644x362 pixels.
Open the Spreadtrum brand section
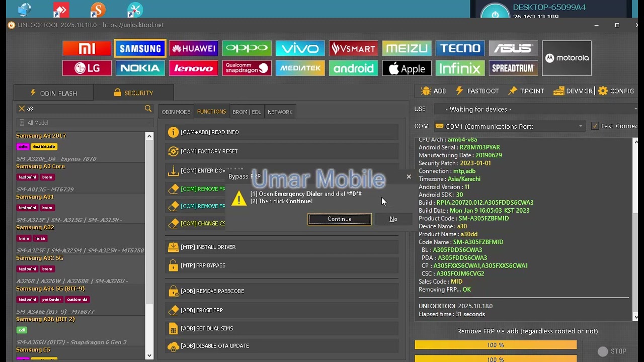point(514,68)
